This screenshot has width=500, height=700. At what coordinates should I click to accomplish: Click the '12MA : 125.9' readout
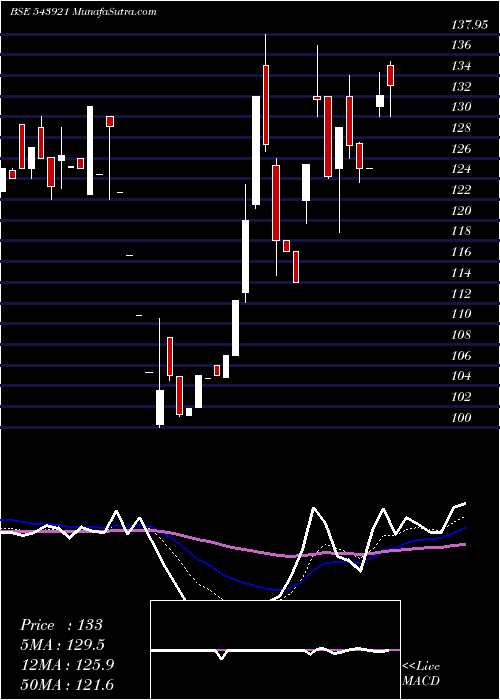pyautogui.click(x=67, y=665)
